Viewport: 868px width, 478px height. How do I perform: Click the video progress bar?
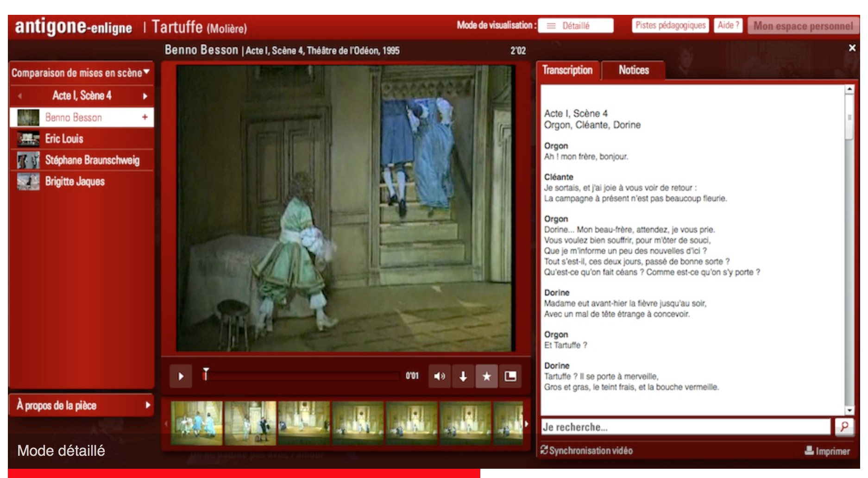point(301,376)
